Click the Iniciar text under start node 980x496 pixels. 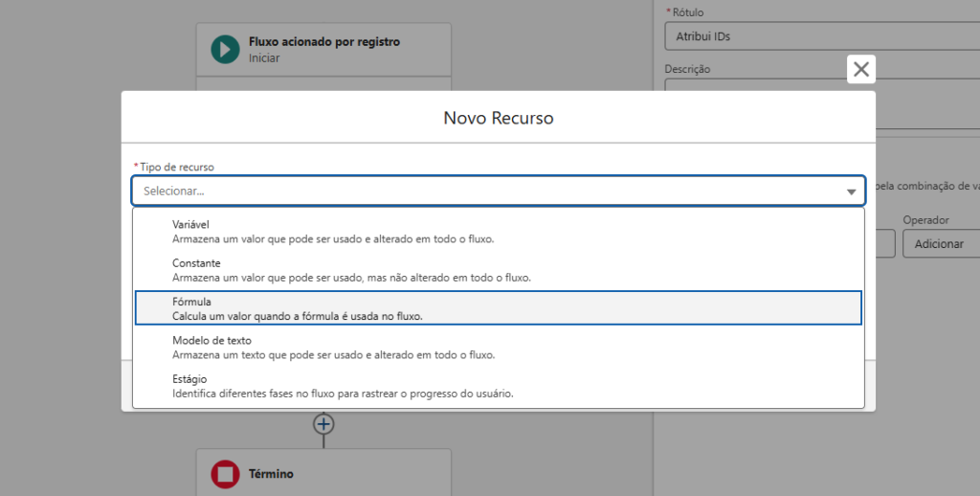pyautogui.click(x=263, y=58)
